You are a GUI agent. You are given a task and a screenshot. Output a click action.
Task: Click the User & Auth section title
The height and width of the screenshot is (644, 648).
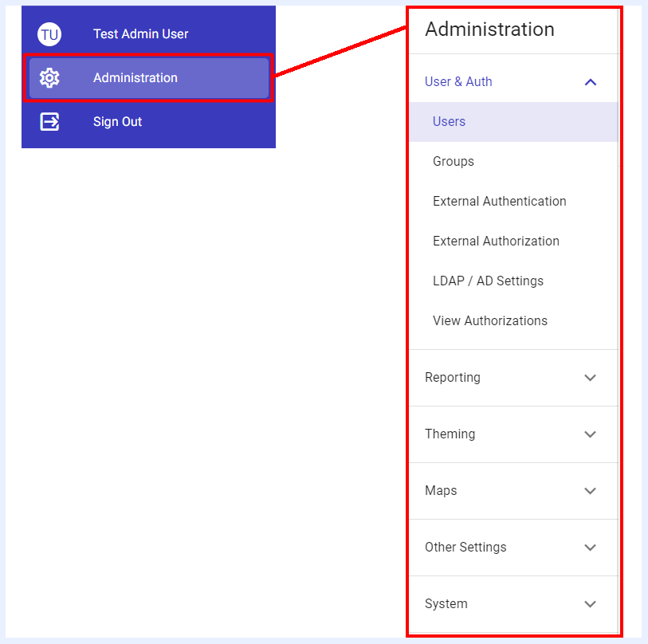458,82
